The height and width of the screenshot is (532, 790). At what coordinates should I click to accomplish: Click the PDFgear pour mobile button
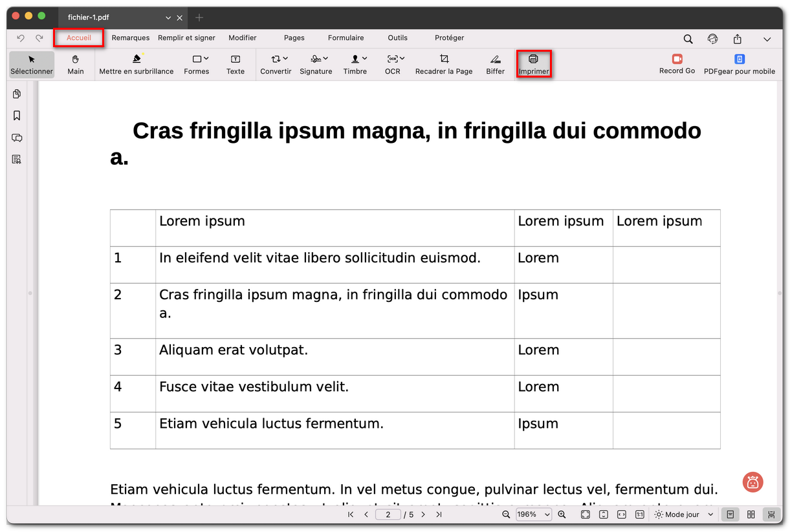[x=739, y=64]
